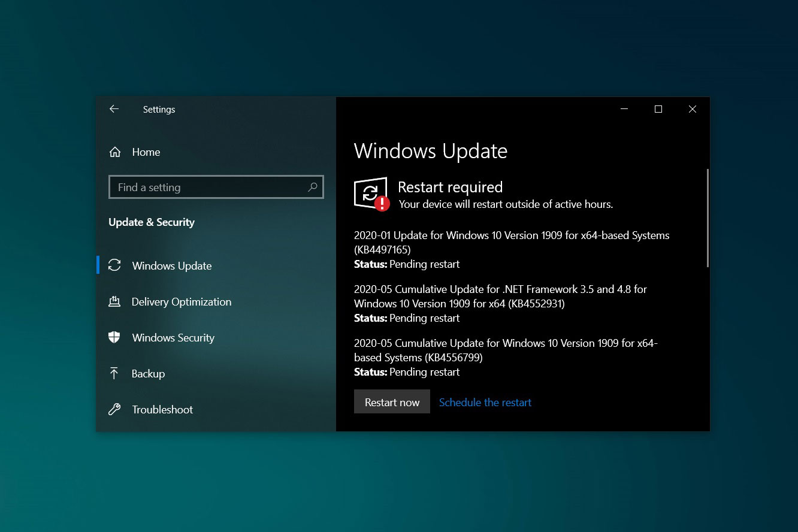Open the Backup settings page
The width and height of the screenshot is (798, 532).
point(216,373)
